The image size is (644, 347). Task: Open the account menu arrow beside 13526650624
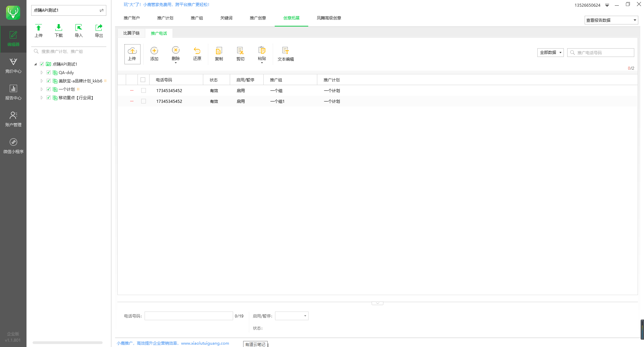[x=607, y=5]
